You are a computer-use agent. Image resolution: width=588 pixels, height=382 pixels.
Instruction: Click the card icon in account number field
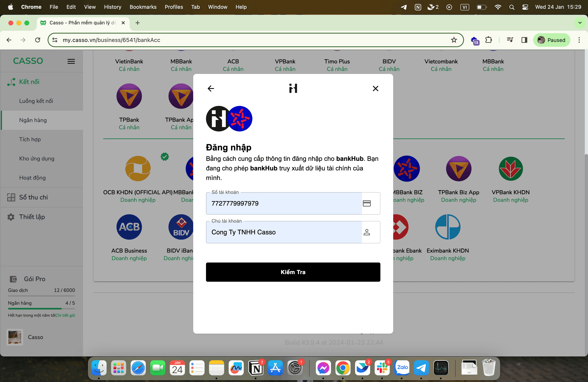tap(367, 203)
